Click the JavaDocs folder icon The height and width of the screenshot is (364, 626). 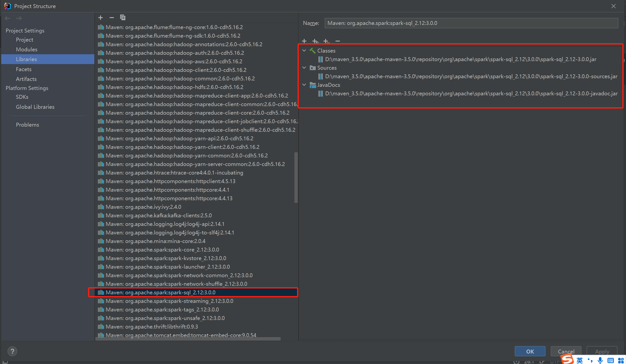(313, 85)
